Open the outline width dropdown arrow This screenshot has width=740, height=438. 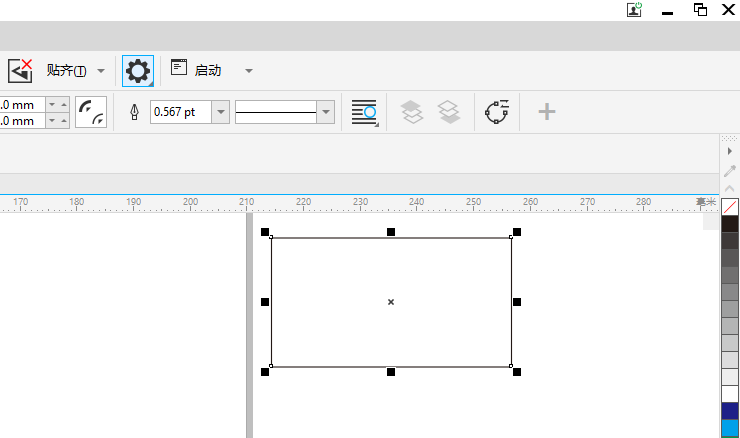(220, 112)
